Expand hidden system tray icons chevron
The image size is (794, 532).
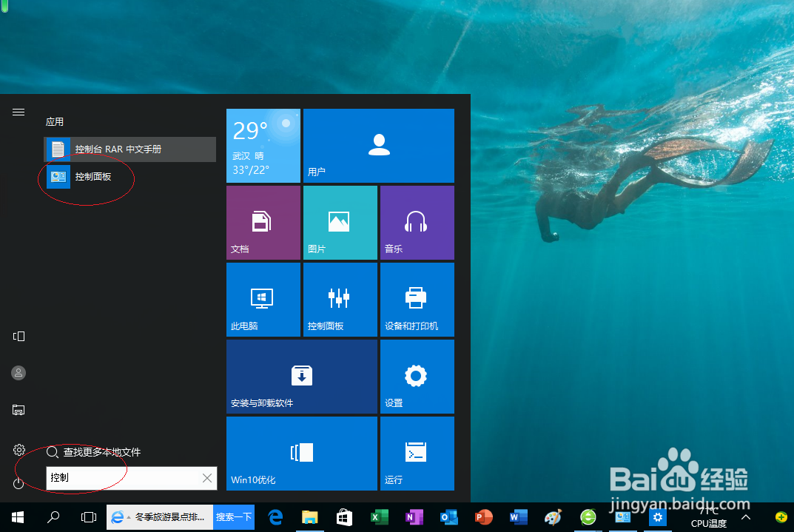(x=745, y=517)
